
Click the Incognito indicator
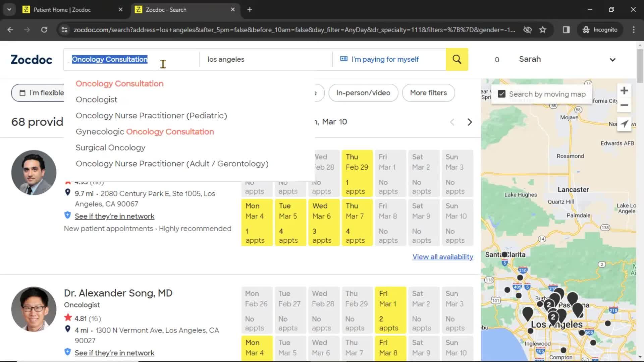[x=600, y=30]
